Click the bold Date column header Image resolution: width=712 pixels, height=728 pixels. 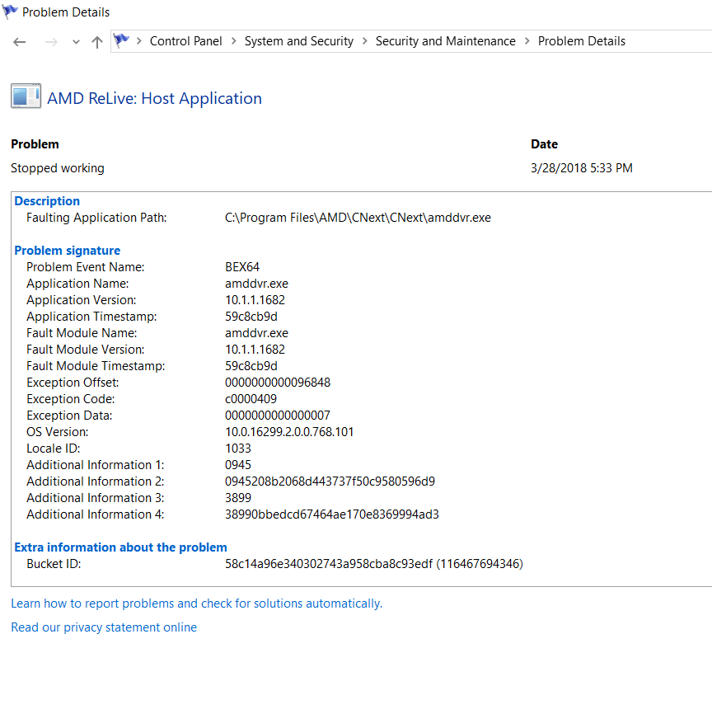click(x=544, y=144)
